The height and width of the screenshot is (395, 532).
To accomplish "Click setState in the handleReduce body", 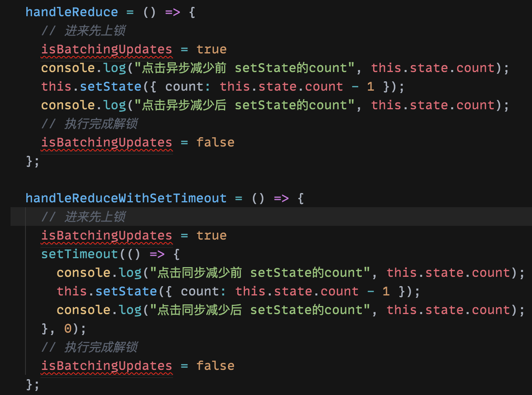I will coord(110,87).
